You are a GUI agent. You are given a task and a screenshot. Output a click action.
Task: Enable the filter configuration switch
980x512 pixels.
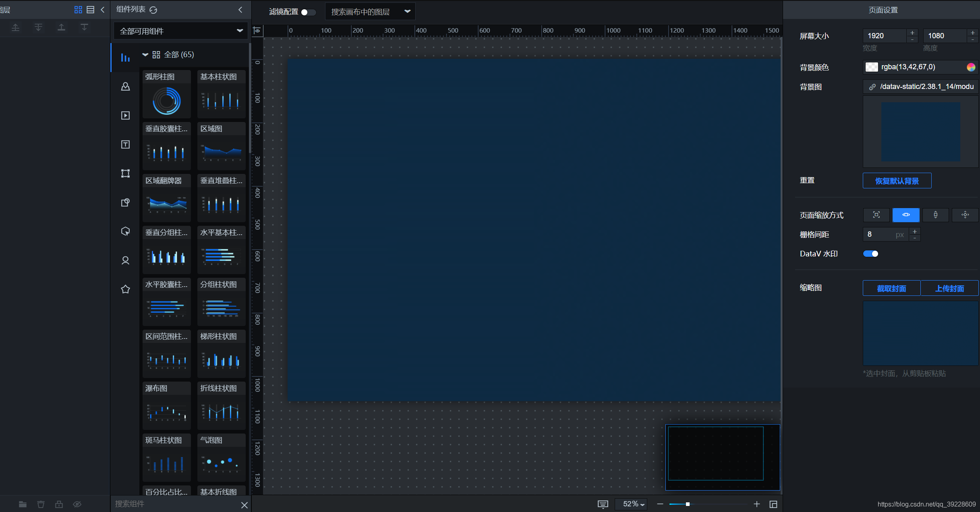pyautogui.click(x=308, y=12)
